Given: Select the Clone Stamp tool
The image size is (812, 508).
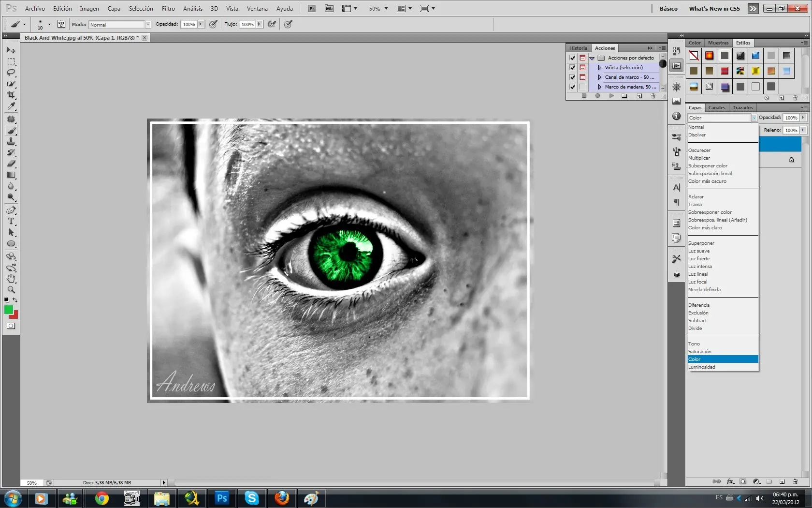Looking at the screenshot, I should (11, 142).
